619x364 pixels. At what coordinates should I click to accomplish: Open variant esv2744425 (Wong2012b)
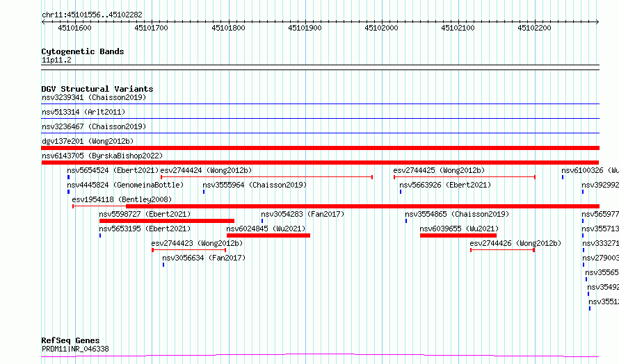pyautogui.click(x=439, y=170)
